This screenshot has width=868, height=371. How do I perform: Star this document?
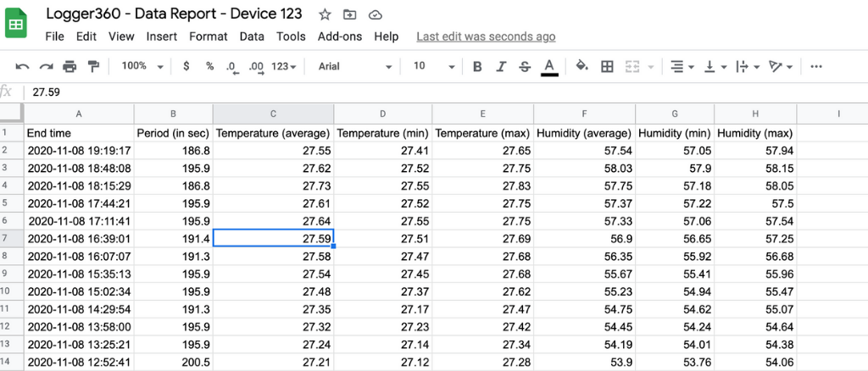coord(325,15)
